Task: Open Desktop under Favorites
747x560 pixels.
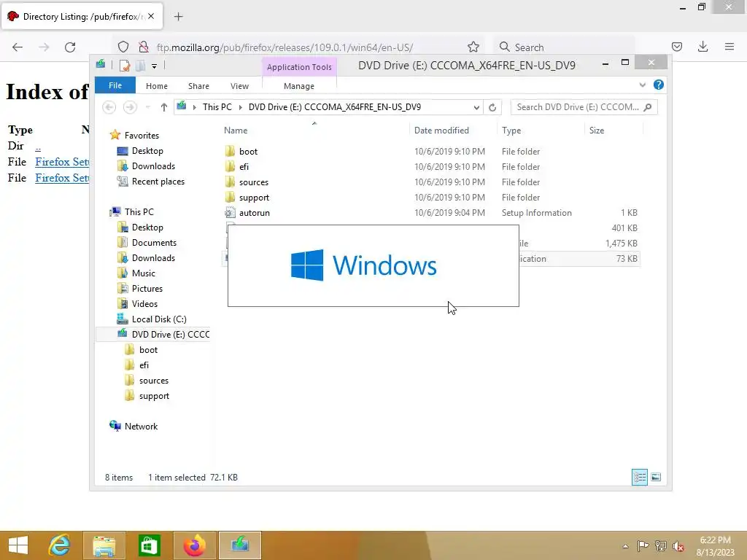Action: 147,151
